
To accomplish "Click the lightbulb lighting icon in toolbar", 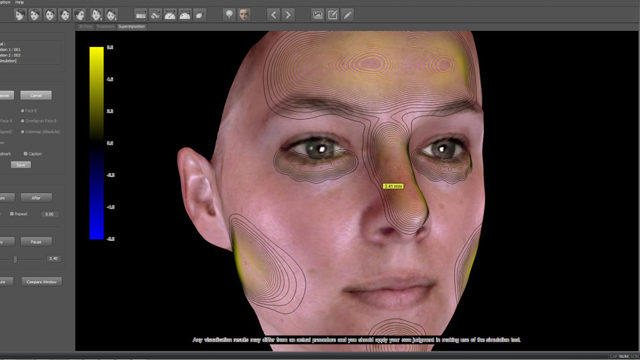I will click(229, 15).
